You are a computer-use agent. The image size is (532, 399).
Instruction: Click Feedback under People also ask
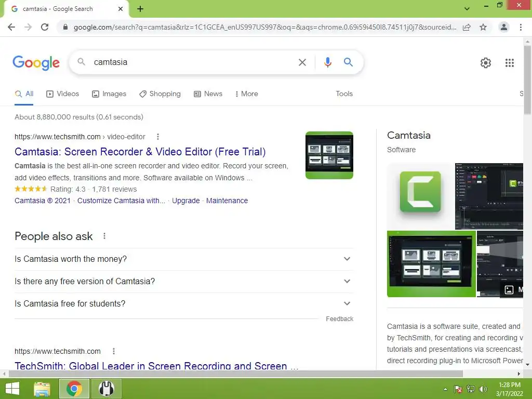[x=340, y=319]
